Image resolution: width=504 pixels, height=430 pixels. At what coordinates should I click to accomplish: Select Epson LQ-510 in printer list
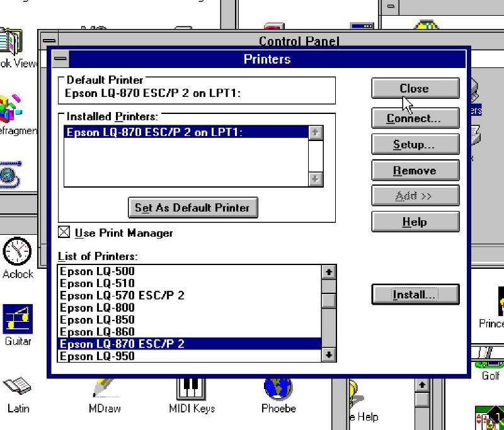(x=190, y=283)
